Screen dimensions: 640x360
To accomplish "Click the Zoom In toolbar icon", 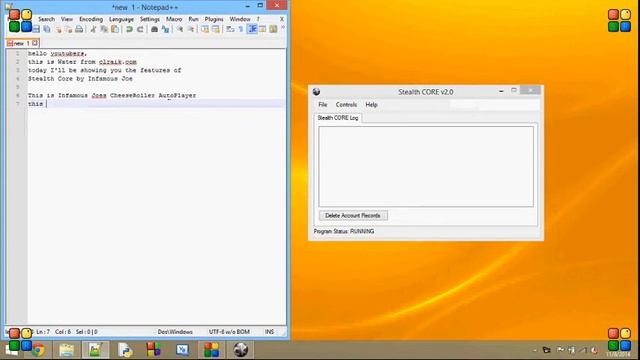I will (x=180, y=29).
